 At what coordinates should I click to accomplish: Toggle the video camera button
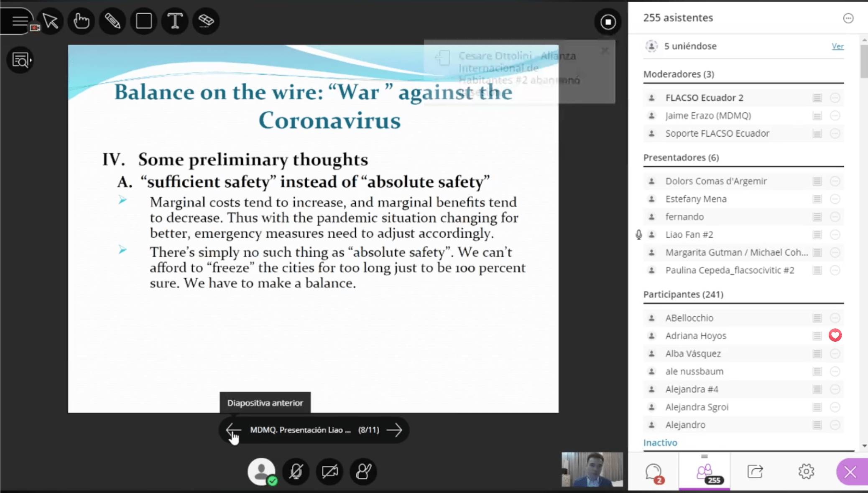(329, 472)
